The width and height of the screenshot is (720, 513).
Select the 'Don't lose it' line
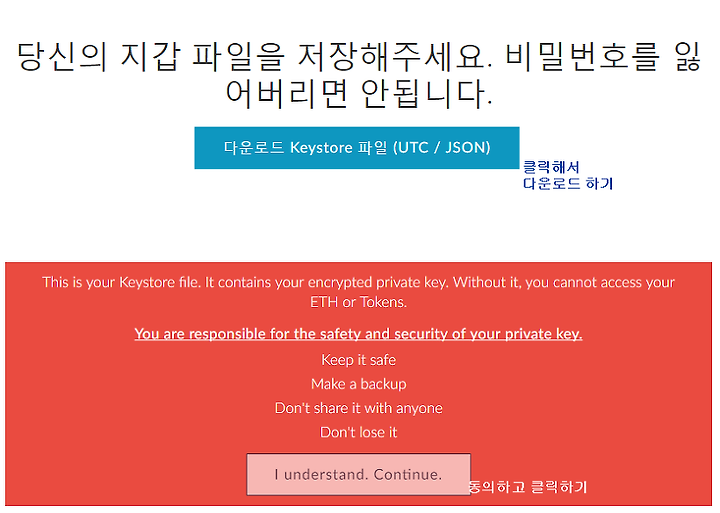[x=359, y=433]
